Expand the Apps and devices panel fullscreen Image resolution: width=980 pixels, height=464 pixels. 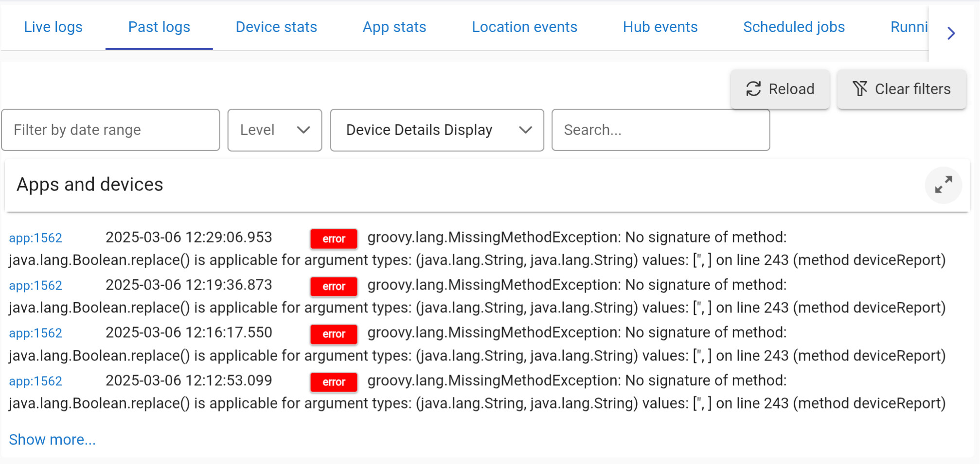943,185
